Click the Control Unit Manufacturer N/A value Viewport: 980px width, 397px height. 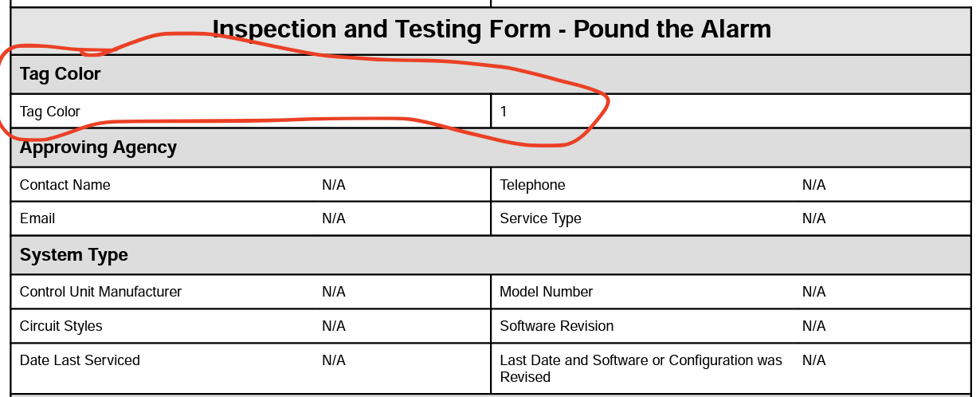[334, 292]
